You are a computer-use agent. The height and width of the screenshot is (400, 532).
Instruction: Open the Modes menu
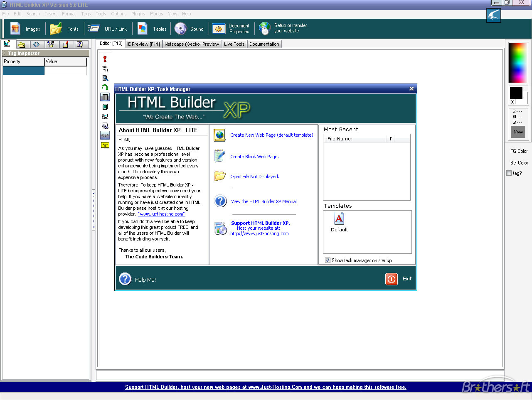(157, 14)
